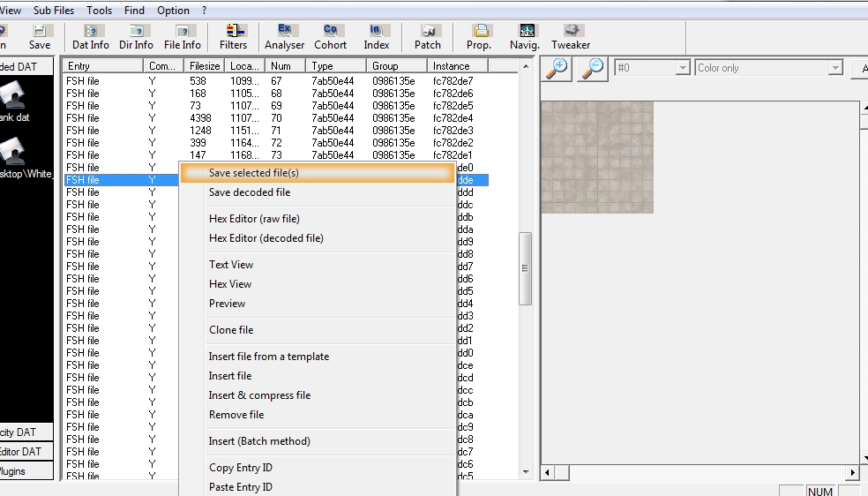Sort by the Type column header
The image size is (868, 496).
point(336,66)
